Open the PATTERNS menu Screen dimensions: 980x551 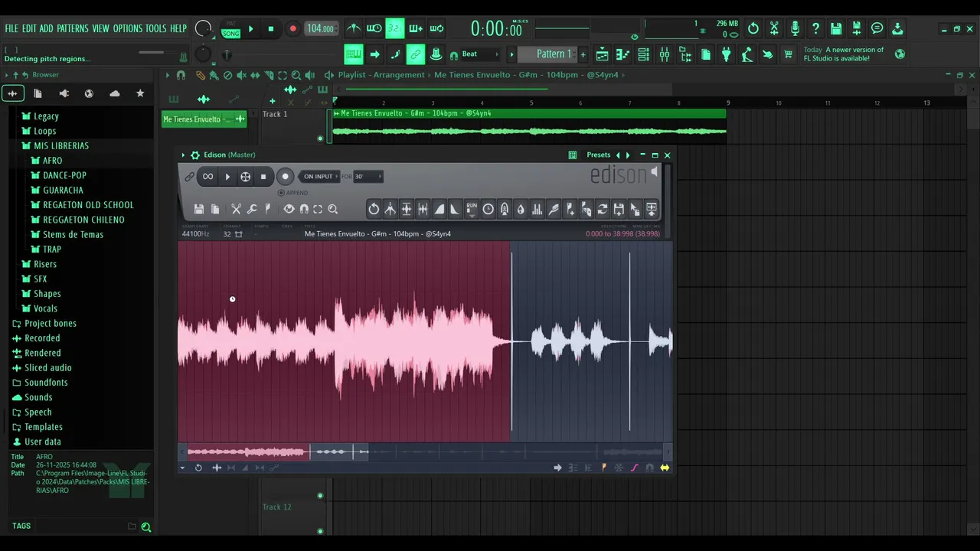(73, 28)
